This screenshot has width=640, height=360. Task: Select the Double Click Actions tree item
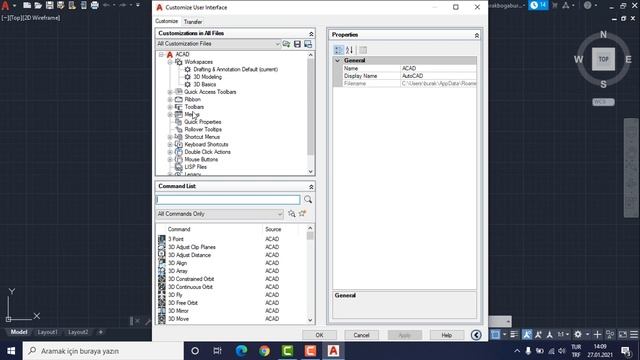pyautogui.click(x=207, y=152)
